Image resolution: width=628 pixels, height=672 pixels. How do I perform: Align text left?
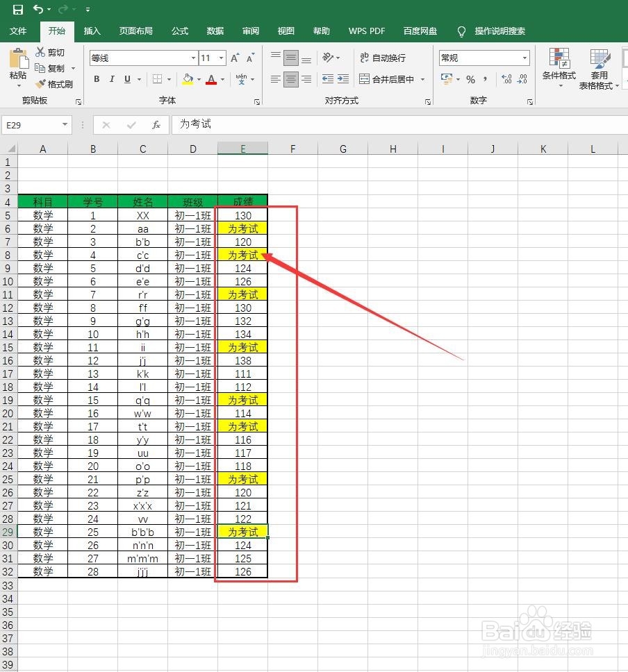(x=275, y=79)
